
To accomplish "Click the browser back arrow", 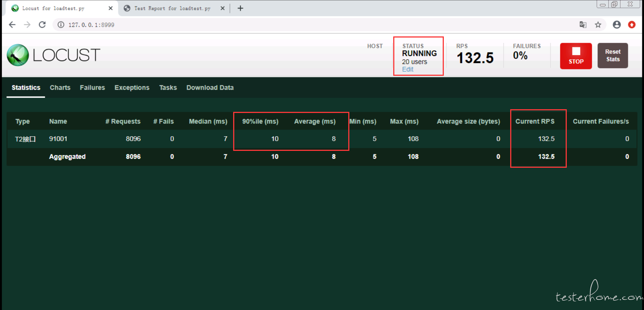I will coord(12,25).
